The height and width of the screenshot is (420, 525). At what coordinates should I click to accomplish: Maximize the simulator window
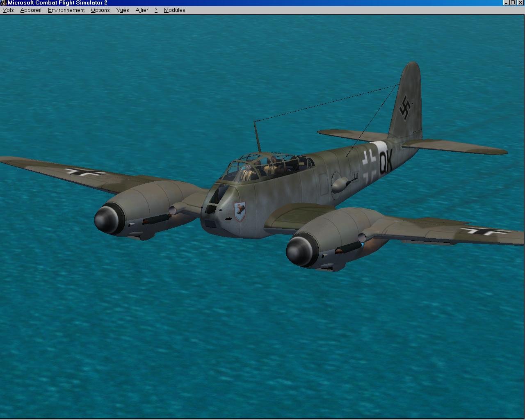pos(513,3)
